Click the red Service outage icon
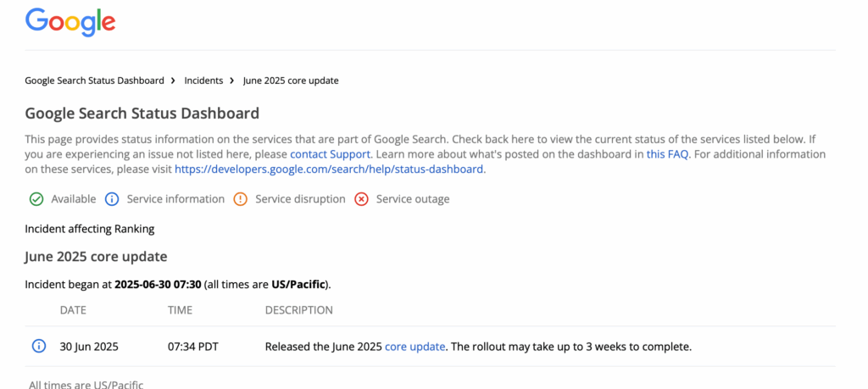The width and height of the screenshot is (868, 389). 361,199
